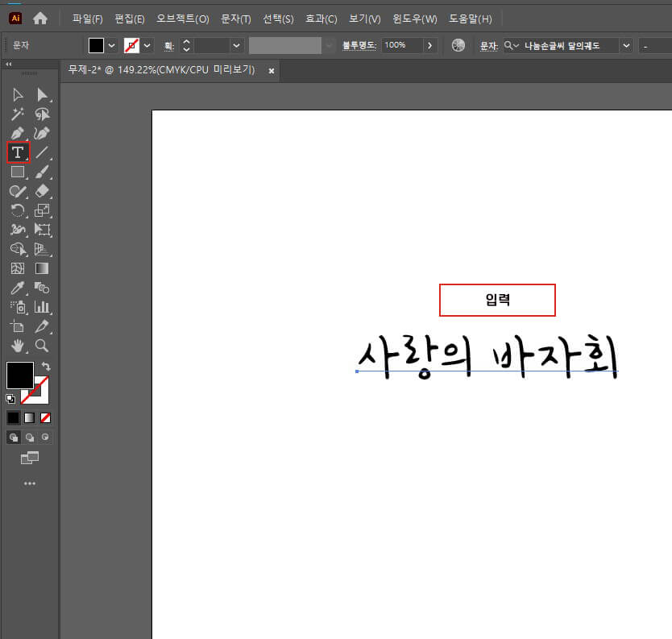
Task: Open the 보기(V) menu
Action: point(365,19)
